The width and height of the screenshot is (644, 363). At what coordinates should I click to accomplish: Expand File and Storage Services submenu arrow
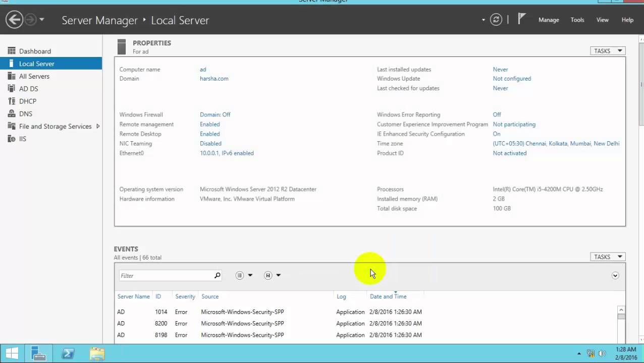(x=98, y=126)
